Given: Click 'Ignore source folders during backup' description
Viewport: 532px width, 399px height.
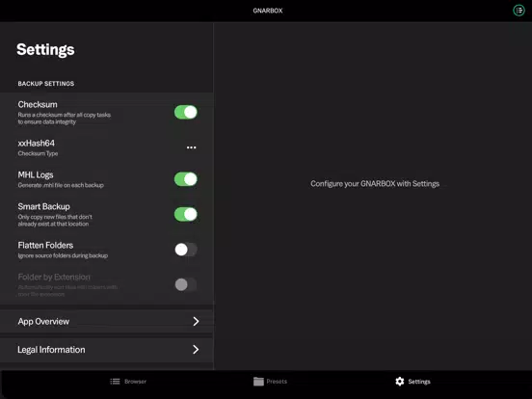Looking at the screenshot, I should click(x=63, y=255).
